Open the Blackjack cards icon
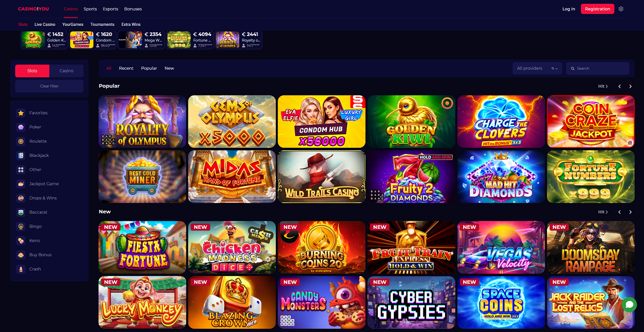Viewport: 644px width, 332px height. (21, 155)
